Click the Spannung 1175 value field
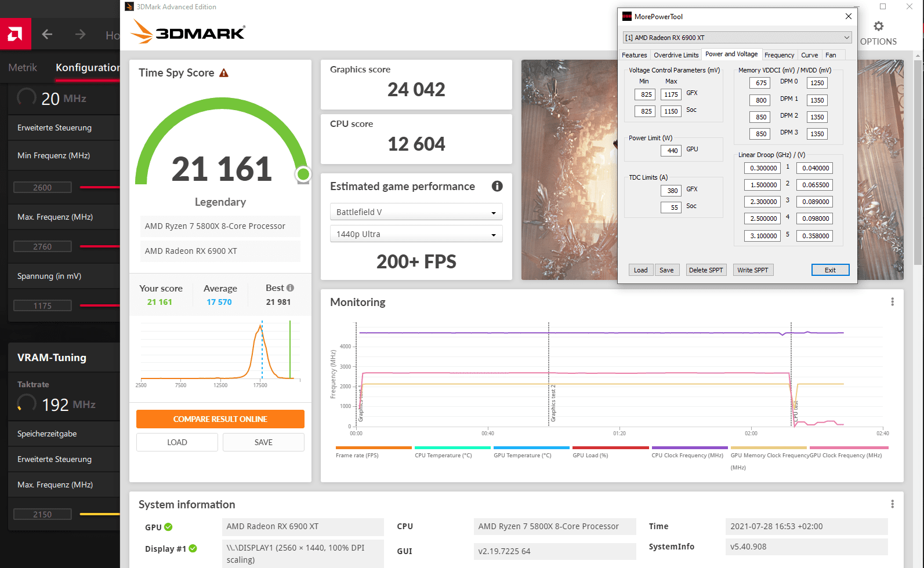This screenshot has height=568, width=924. 42,305
